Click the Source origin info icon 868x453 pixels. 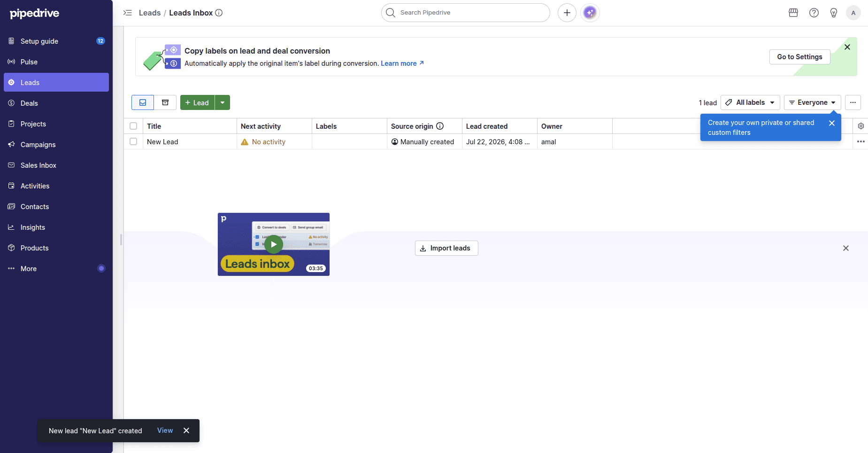point(440,126)
